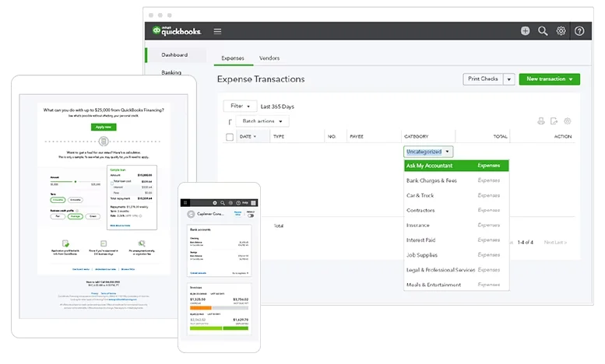Image resolution: width=605 pixels, height=364 pixels.
Task: Click the TOTAL column header
Action: tap(500, 137)
